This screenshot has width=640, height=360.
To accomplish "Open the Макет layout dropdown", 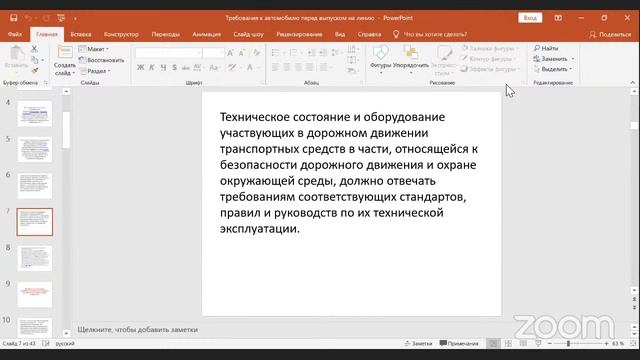I will 93,49.
